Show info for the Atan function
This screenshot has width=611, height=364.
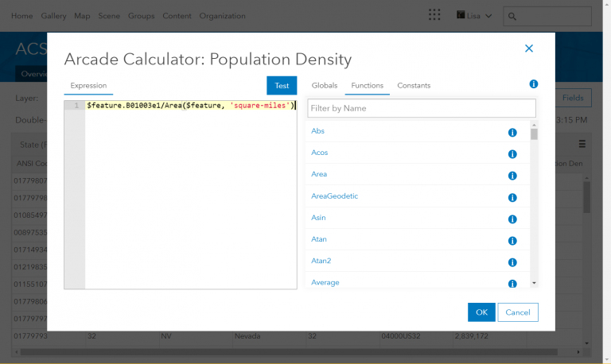pos(512,241)
